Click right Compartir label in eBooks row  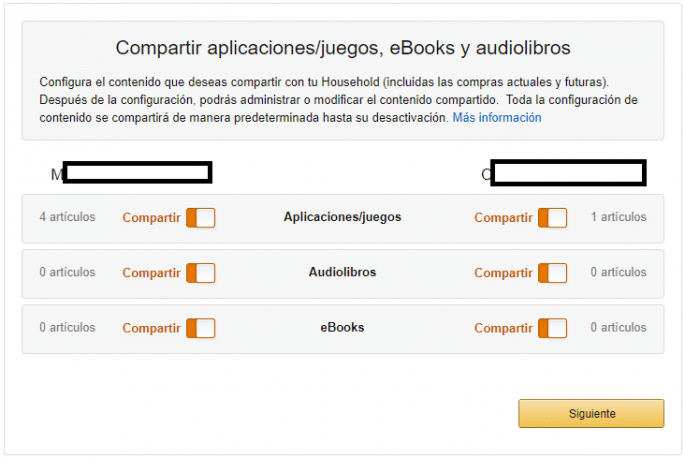503,328
